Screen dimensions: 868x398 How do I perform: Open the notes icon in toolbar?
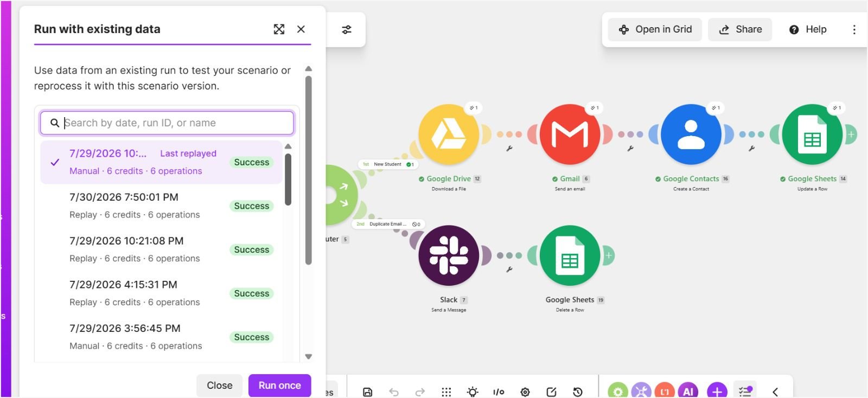tap(551, 391)
